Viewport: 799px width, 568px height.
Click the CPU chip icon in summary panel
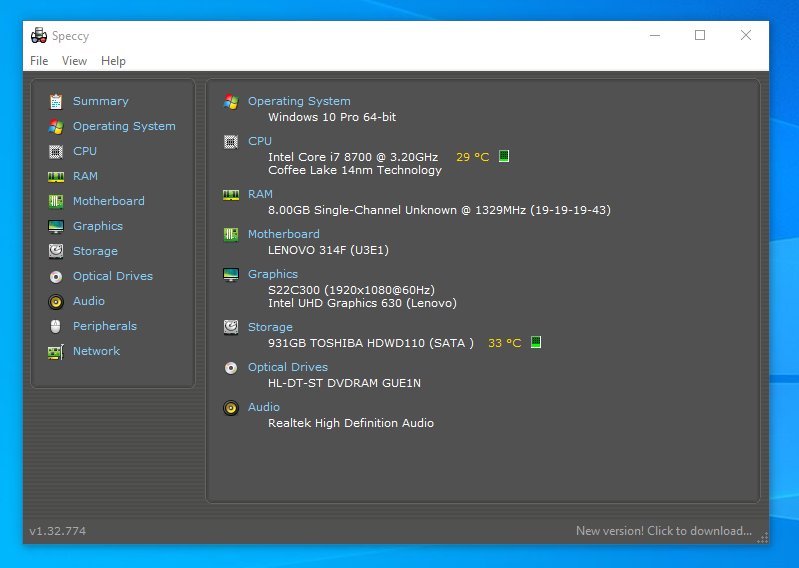pos(231,142)
